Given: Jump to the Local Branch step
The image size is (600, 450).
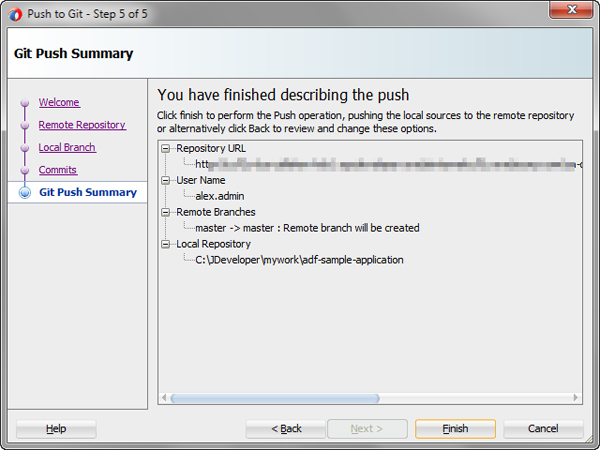Looking at the screenshot, I should coord(67,148).
